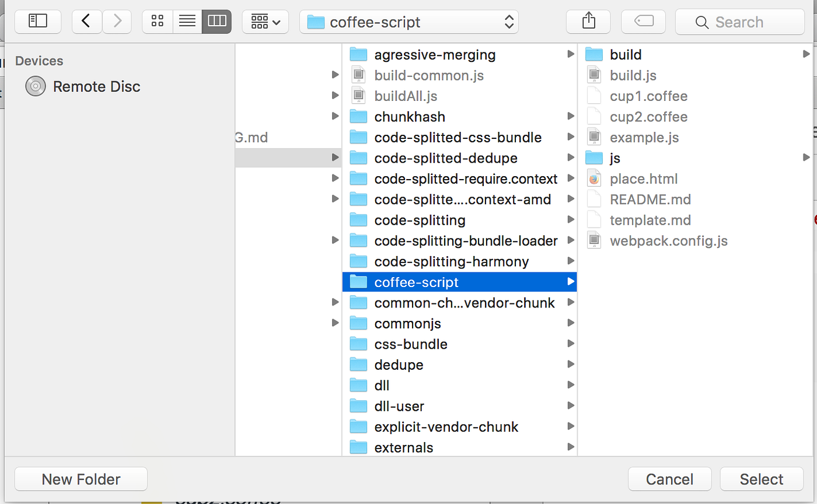Screen dimensions: 817x504
Task: Open the Share menu icon
Action: point(588,21)
